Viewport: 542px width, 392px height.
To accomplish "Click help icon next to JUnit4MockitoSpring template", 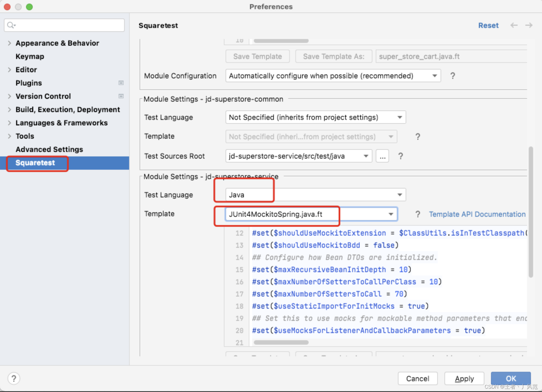I will pyautogui.click(x=418, y=214).
